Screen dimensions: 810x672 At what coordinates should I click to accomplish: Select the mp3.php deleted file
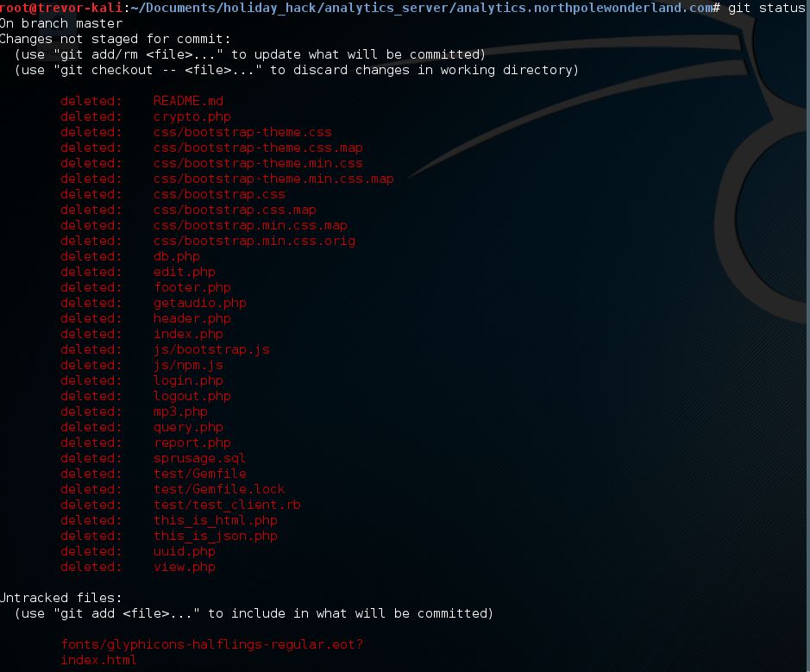[x=178, y=411]
